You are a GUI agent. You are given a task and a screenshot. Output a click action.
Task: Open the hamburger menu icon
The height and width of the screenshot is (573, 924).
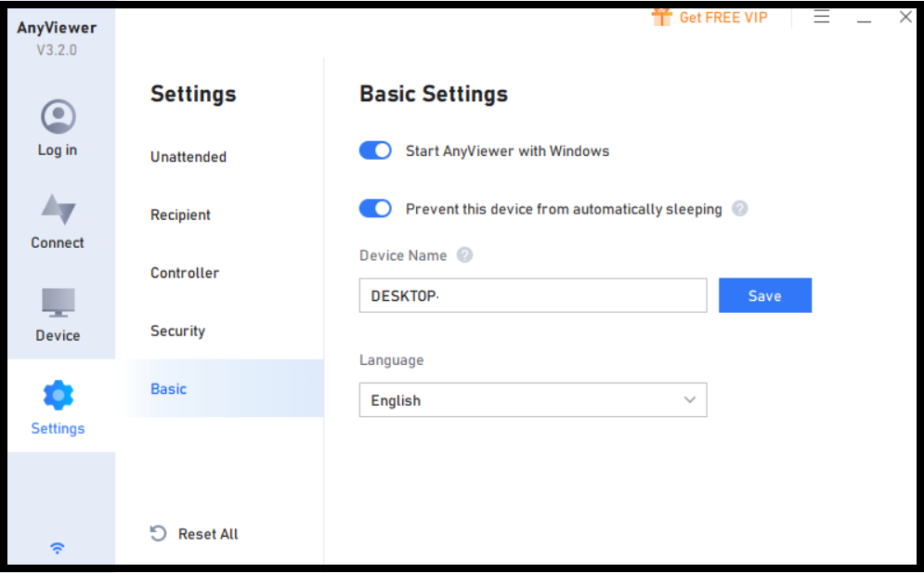point(822,17)
